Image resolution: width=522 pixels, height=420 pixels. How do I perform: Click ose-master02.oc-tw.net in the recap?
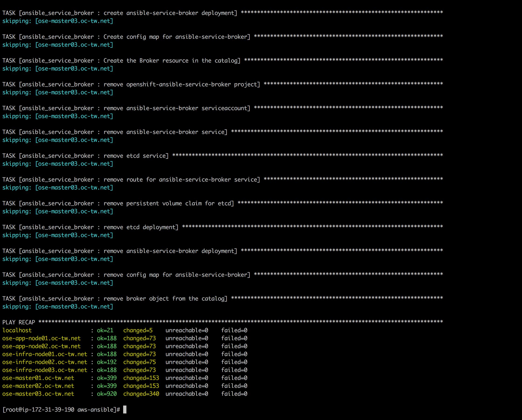point(38,386)
